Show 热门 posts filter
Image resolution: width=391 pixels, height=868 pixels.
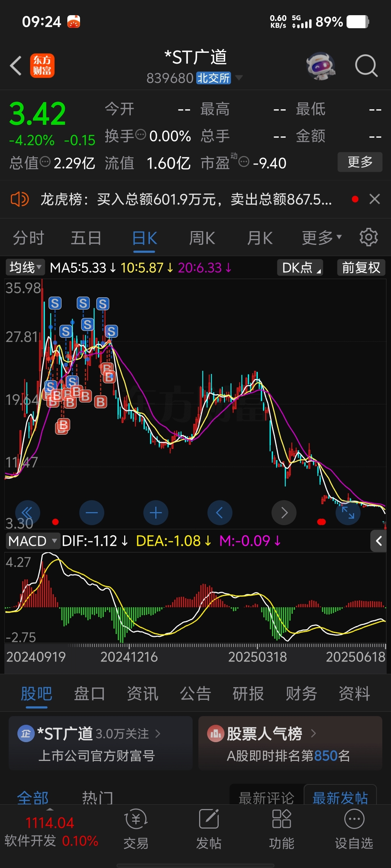pos(98,797)
